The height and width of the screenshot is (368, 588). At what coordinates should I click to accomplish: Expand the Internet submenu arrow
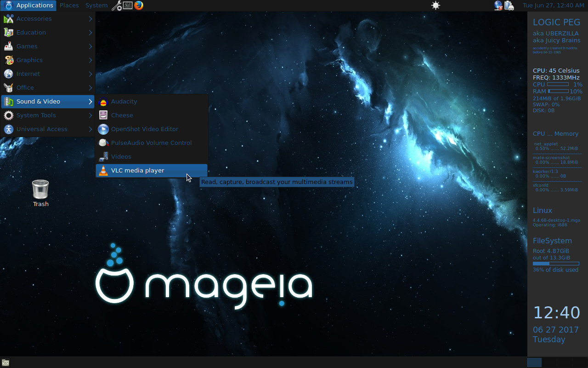pos(90,74)
